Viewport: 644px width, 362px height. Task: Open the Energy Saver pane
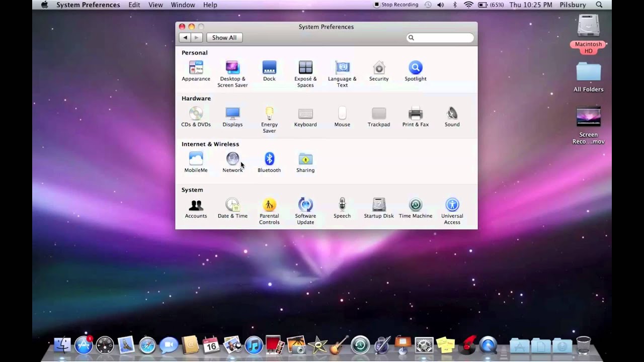(x=269, y=120)
